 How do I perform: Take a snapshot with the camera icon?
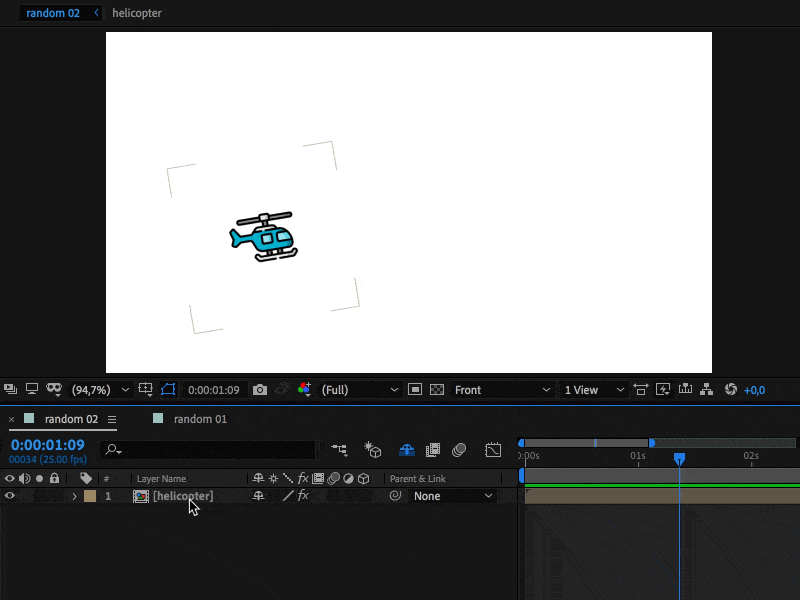pyautogui.click(x=260, y=390)
